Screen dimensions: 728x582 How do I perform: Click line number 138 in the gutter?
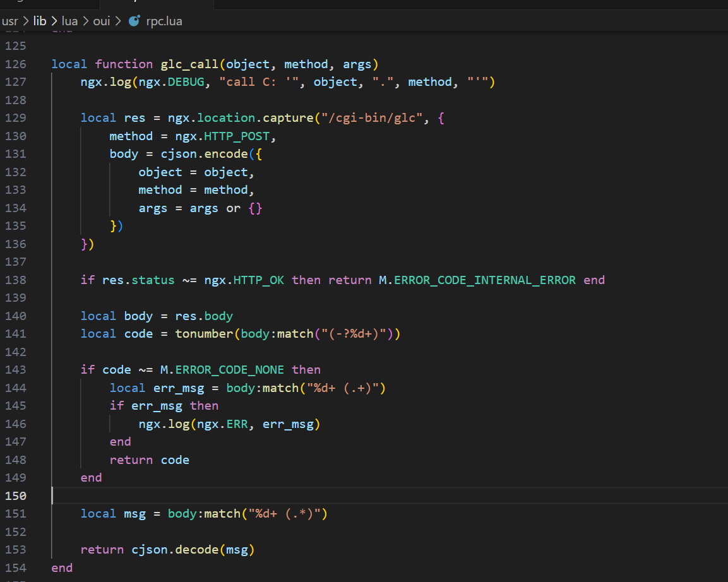pos(16,280)
